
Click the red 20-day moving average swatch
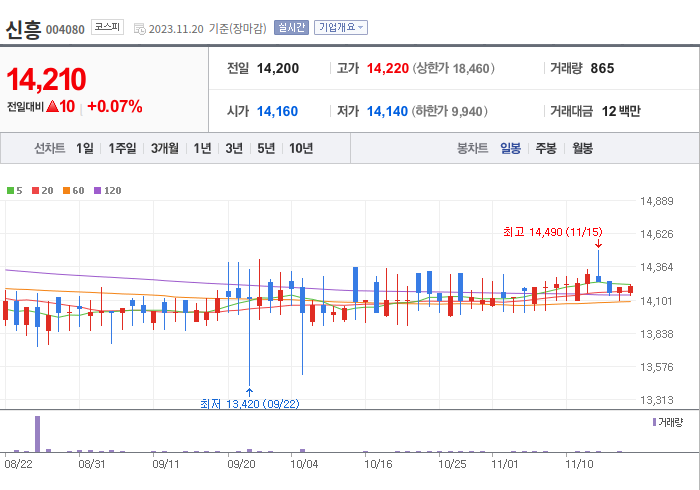point(35,191)
